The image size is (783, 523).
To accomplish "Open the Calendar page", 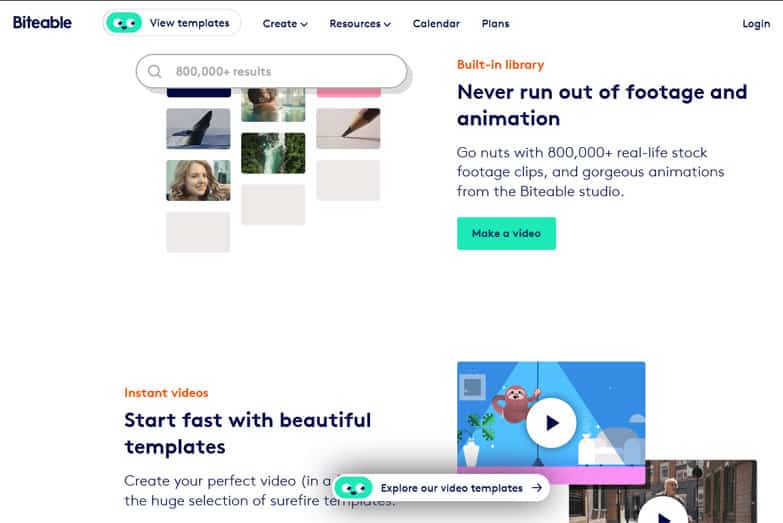I will pos(436,23).
